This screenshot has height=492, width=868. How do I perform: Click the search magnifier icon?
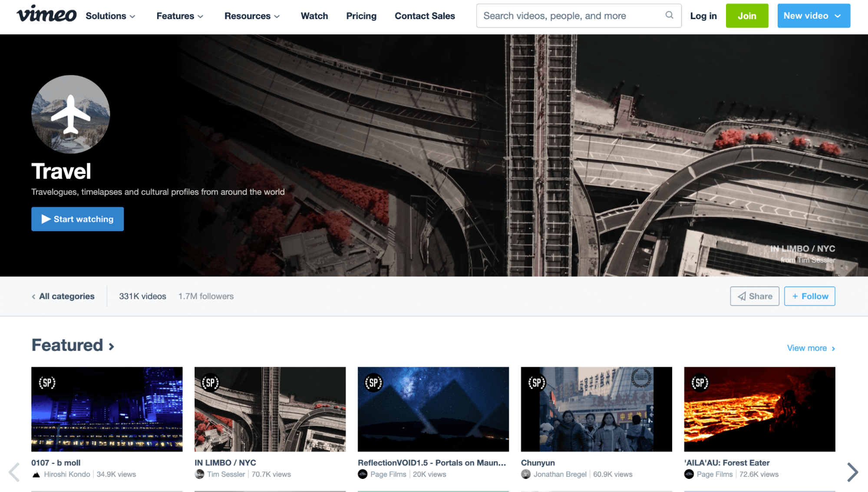669,16
